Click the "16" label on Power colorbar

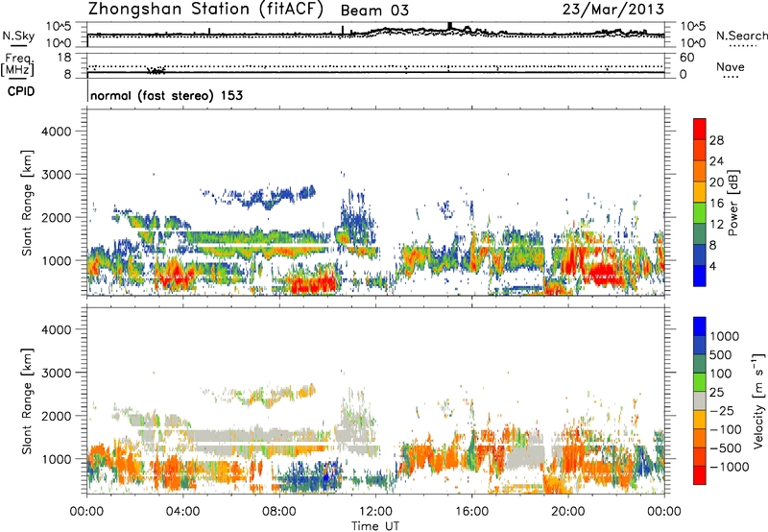click(x=716, y=204)
